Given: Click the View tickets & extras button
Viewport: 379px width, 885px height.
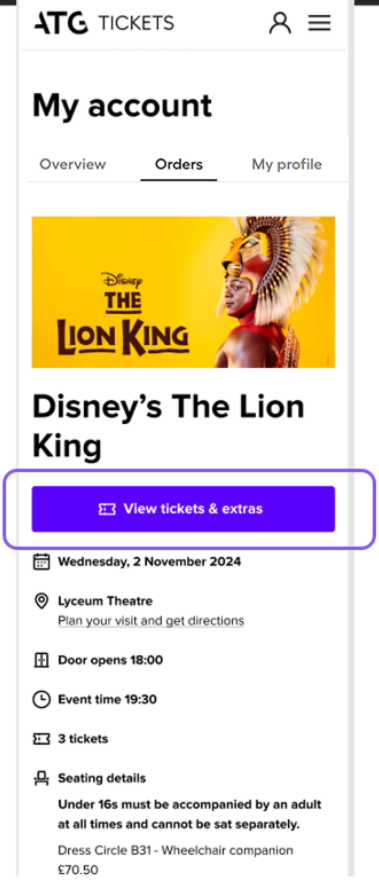Looking at the screenshot, I should point(183,509).
